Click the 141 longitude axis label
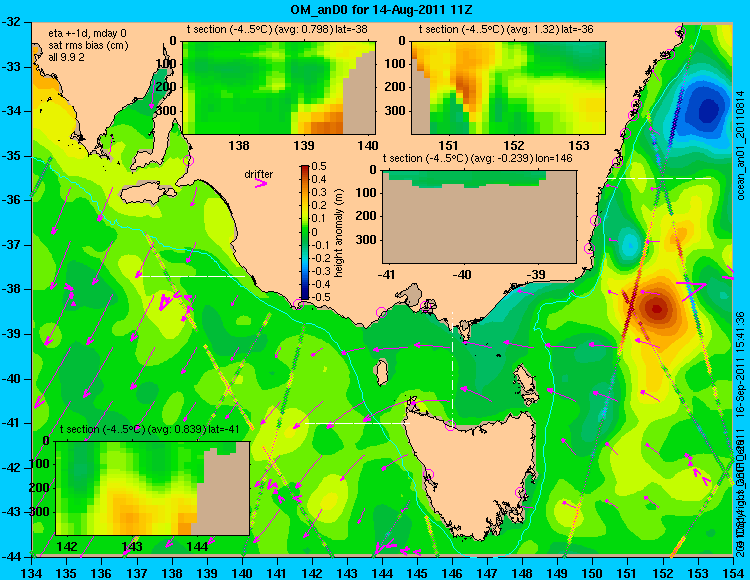The height and width of the screenshot is (580, 750). point(277,573)
